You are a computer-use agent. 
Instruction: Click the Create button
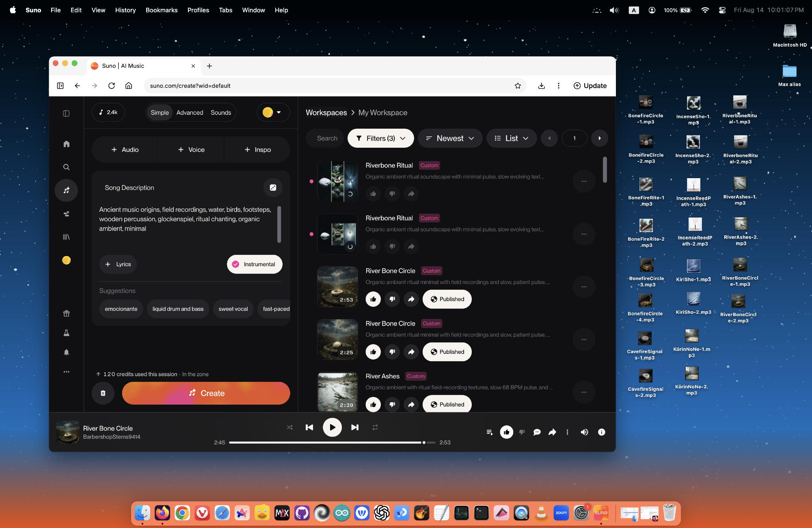pyautogui.click(x=206, y=393)
